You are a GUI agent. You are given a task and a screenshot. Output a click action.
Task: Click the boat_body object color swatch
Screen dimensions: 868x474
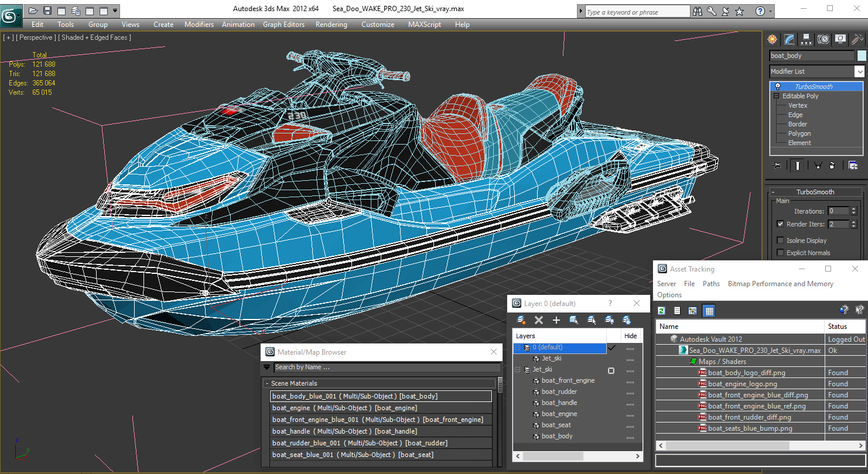tap(862, 56)
